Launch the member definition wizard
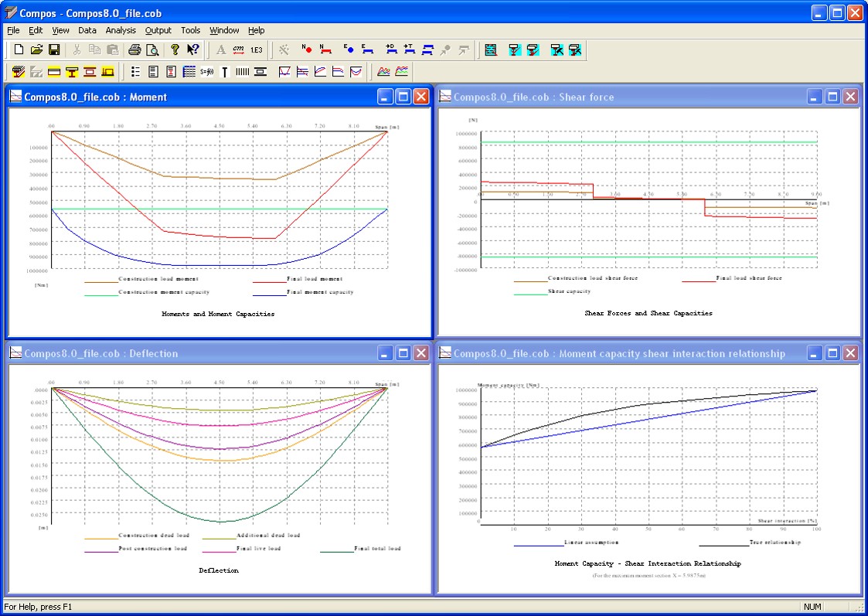This screenshot has height=616, width=868. coord(284,49)
